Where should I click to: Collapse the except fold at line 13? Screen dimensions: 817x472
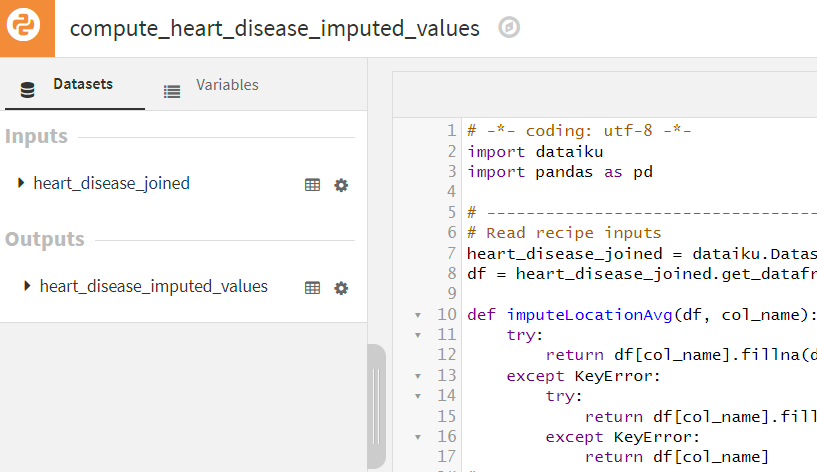418,376
